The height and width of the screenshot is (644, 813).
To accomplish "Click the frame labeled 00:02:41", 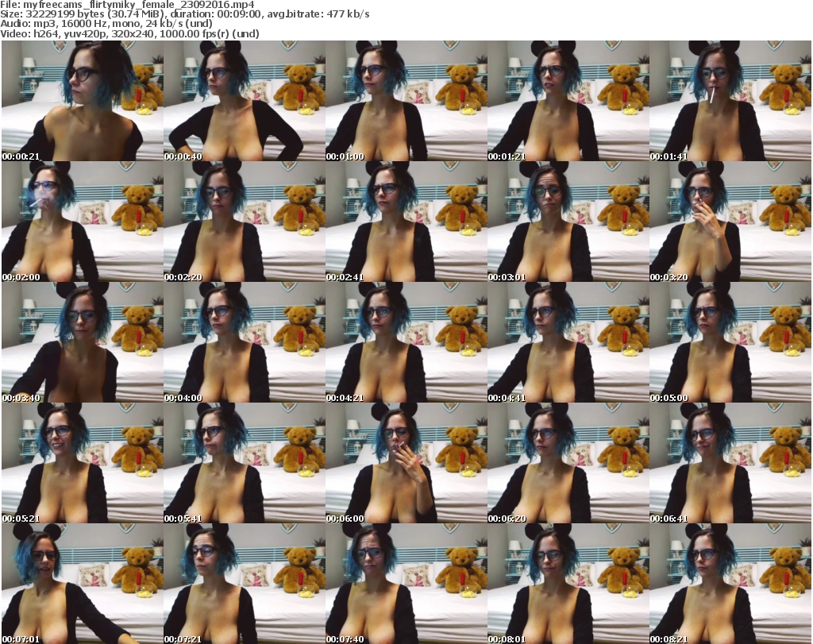I will 406,222.
